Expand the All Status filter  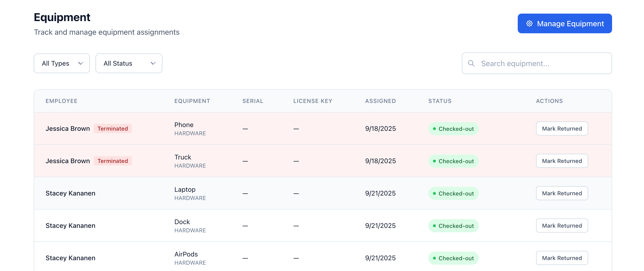point(129,63)
